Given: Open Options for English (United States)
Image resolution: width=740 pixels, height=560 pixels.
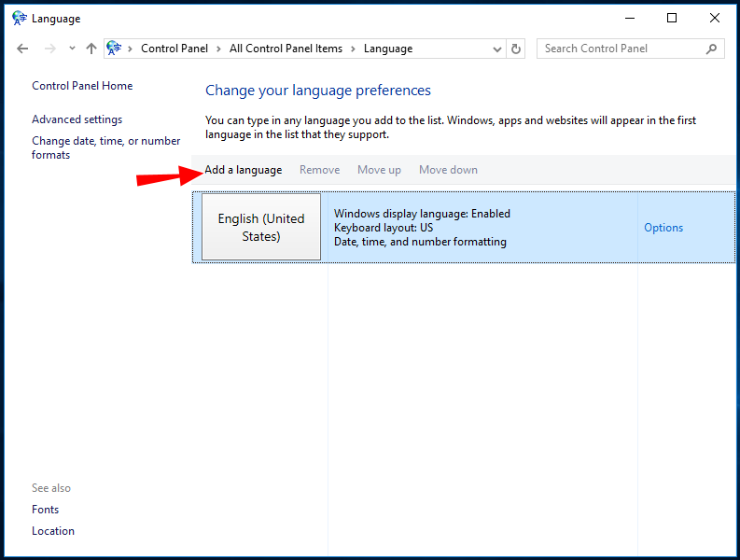Looking at the screenshot, I should click(x=663, y=228).
